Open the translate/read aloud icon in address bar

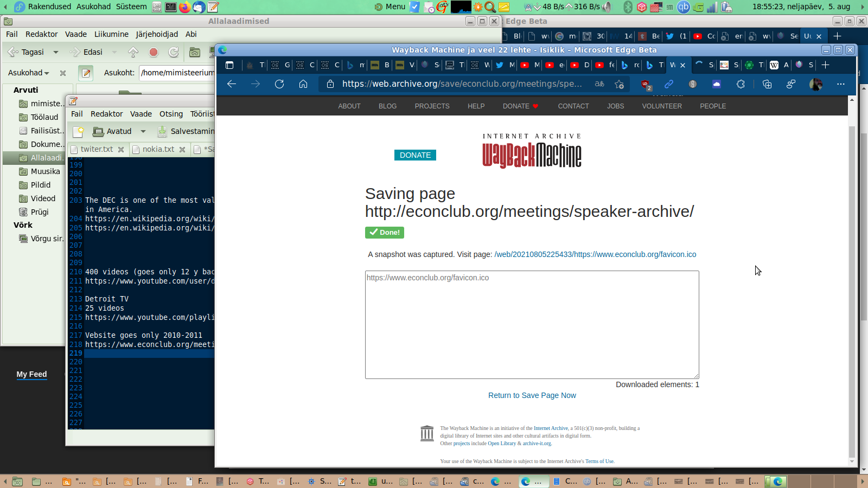[x=599, y=84]
